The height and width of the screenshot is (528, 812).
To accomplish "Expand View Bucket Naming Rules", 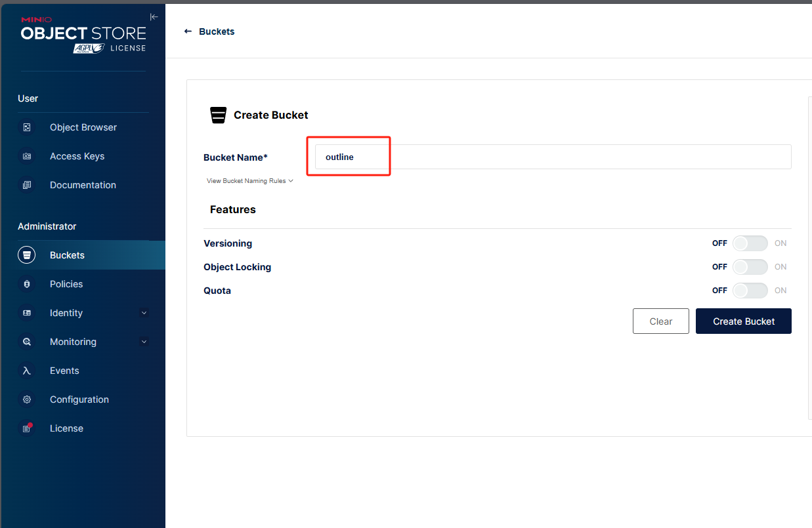I will (x=249, y=181).
